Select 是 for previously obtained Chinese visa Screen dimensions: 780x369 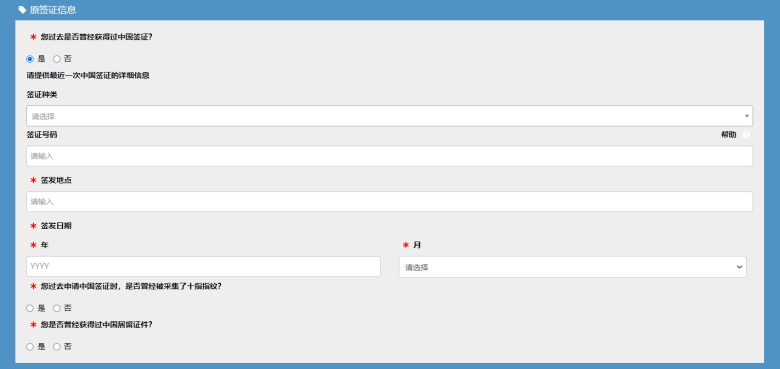pyautogui.click(x=30, y=59)
